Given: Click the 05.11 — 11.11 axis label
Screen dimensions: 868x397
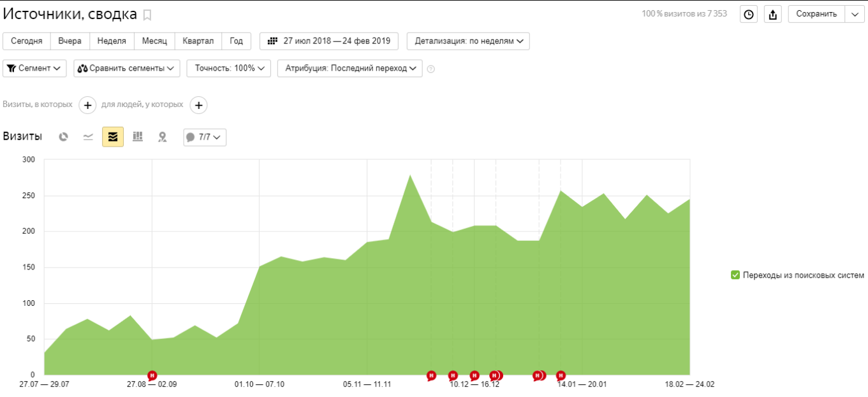Looking at the screenshot, I should (367, 384).
